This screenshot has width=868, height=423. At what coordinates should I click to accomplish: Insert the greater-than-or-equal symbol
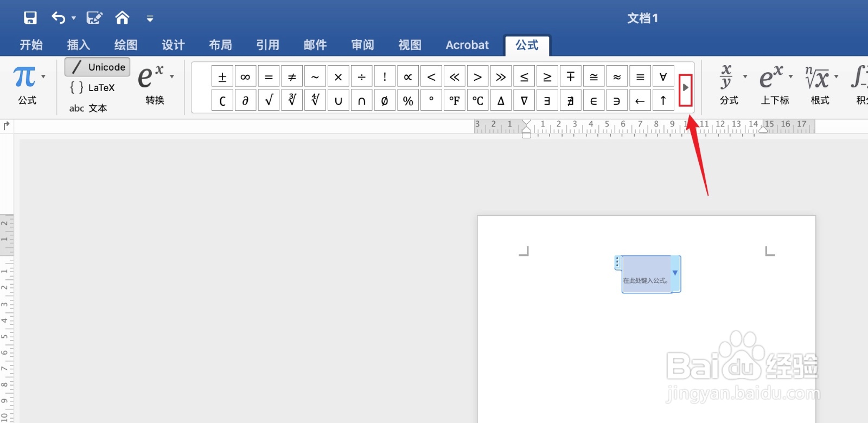[547, 76]
